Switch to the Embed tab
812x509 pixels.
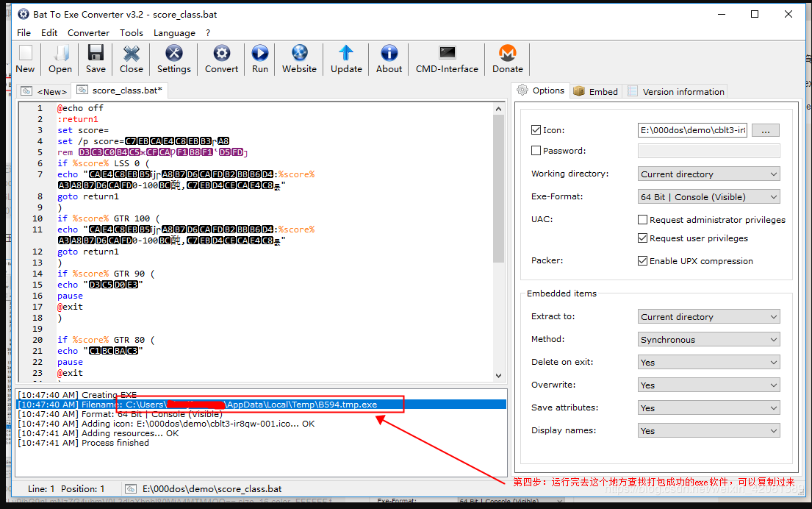[x=597, y=92]
